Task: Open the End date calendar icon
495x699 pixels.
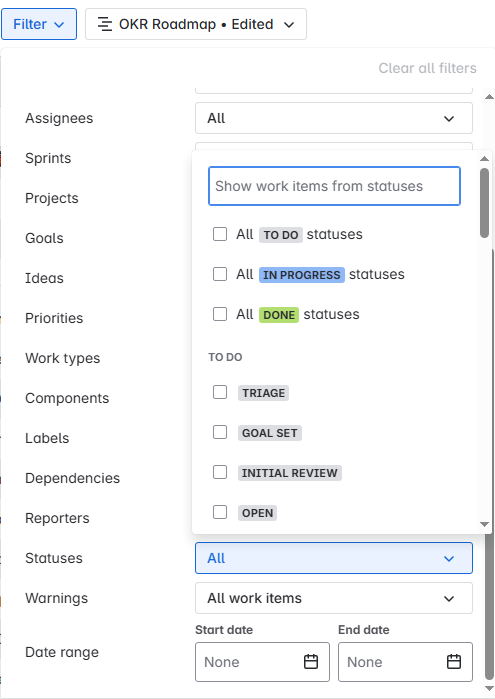Action: 454,662
